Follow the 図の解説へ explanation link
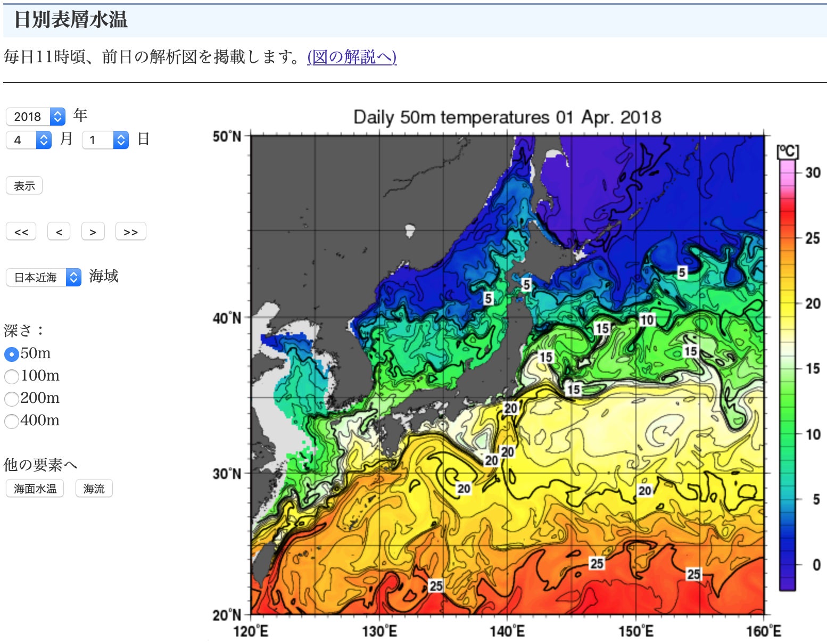Screen dimensions: 827x644 pyautogui.click(x=352, y=56)
